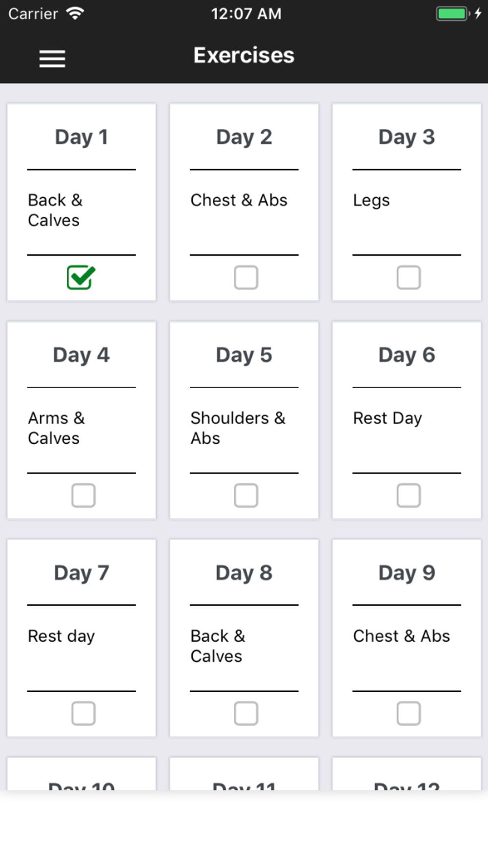Screen dimensions: 488x868
Task: Open the partially visible Day 11 card
Action: pos(244,774)
